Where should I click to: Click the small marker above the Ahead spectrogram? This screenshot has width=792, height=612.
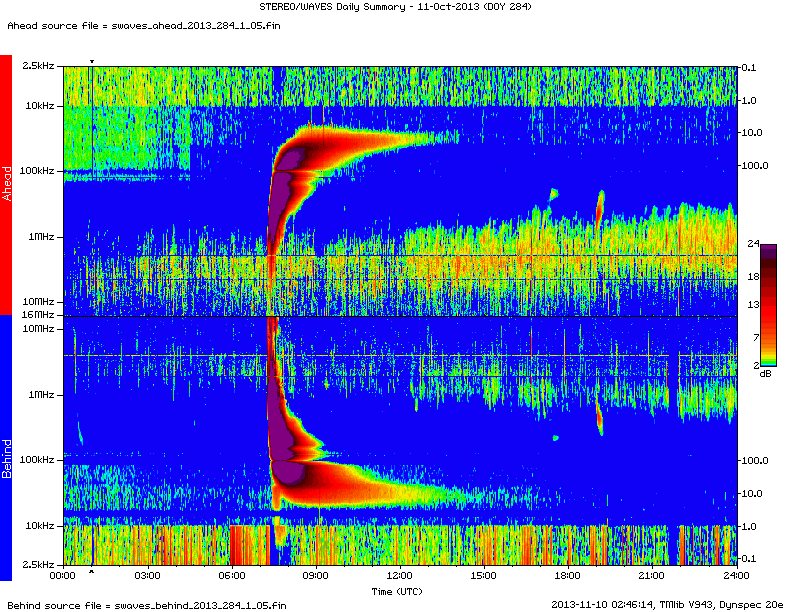[92, 62]
